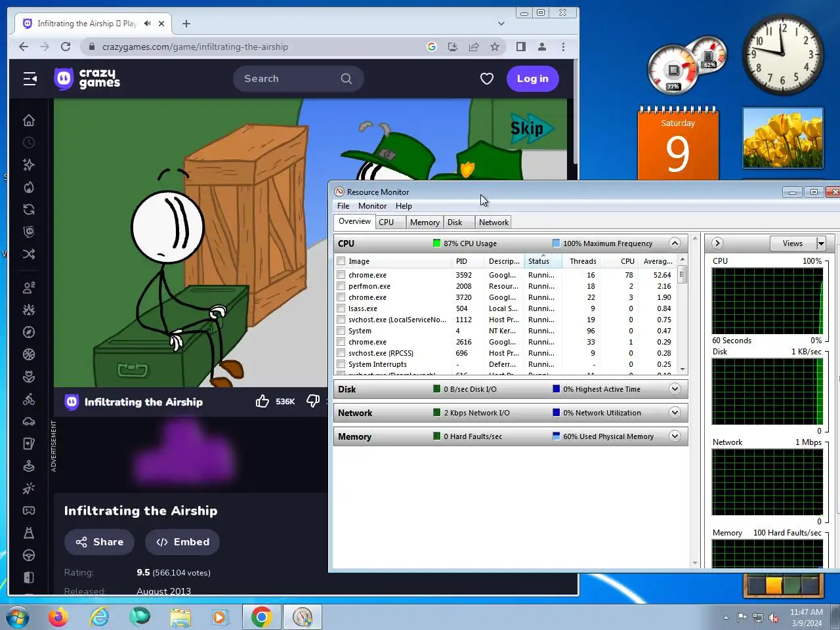Viewport: 840px width, 630px height.
Task: Like the game with the thumbs-up icon
Action: (x=262, y=401)
